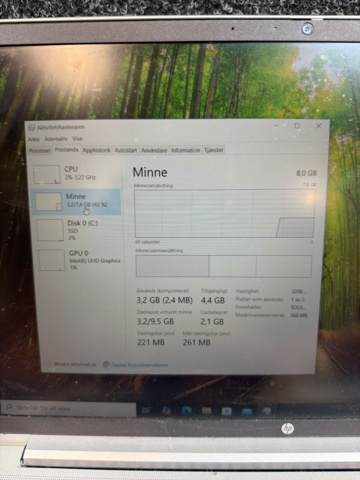Screen dimensions: 360x480
Task: Click the taskbar search box
Action: [68, 408]
